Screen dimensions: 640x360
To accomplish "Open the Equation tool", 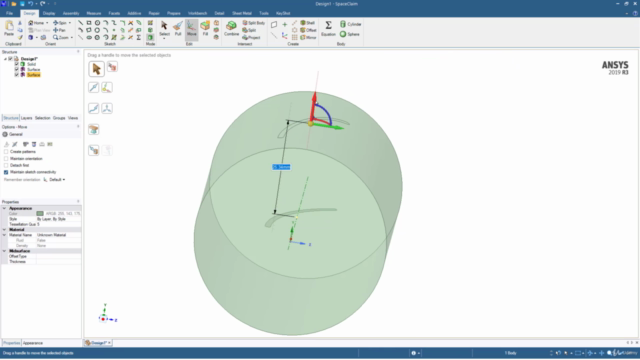I will pos(328,29).
